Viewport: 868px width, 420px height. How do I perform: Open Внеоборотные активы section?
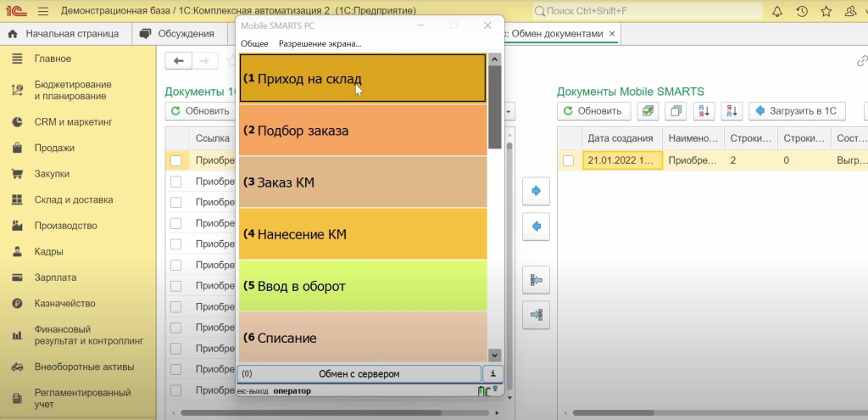[84, 367]
